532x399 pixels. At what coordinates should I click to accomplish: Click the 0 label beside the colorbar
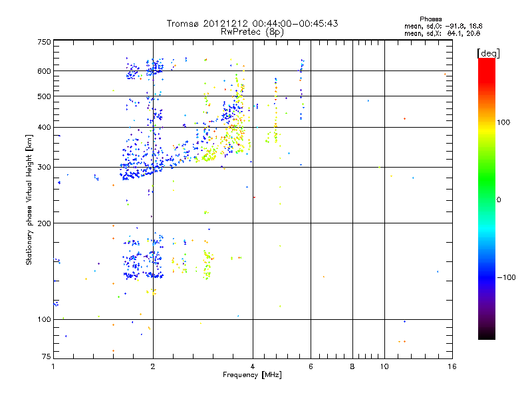click(499, 200)
